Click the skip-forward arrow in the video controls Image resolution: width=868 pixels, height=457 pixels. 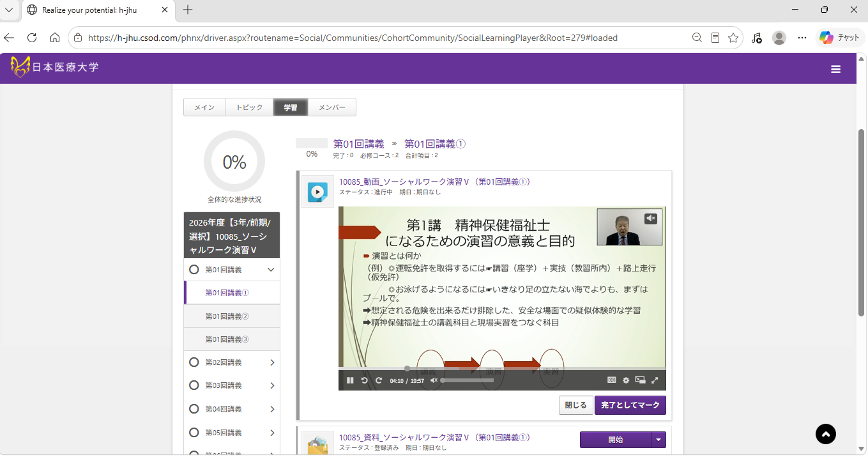pyautogui.click(x=379, y=380)
